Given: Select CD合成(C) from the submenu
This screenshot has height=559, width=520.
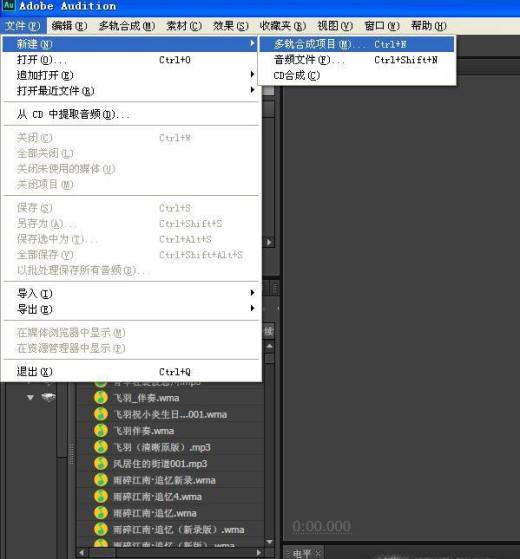Looking at the screenshot, I should (x=356, y=75).
